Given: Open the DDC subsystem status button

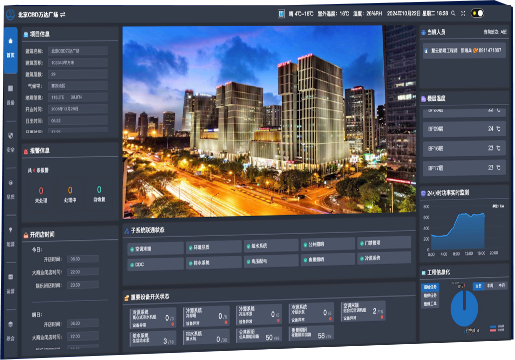Looking at the screenshot, I should point(155,264).
